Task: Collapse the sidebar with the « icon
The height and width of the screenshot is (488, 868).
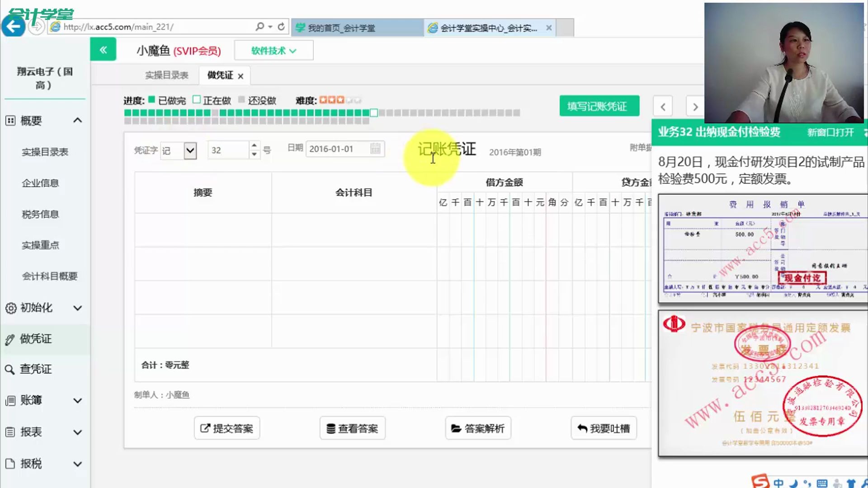Action: click(103, 49)
